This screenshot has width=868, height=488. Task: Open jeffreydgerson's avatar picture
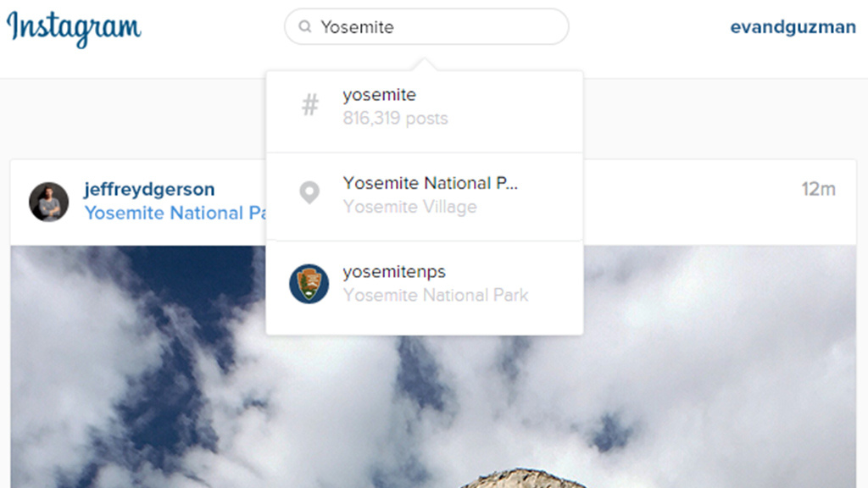48,202
